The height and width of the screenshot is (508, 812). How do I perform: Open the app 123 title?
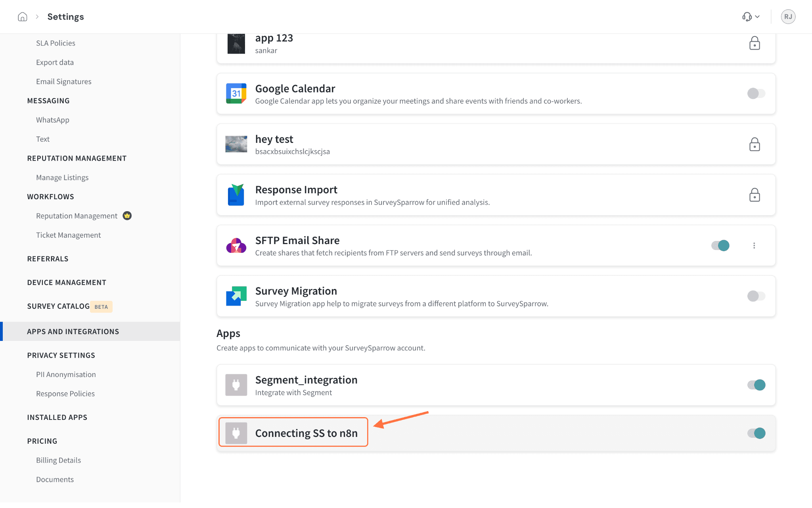tap(274, 38)
